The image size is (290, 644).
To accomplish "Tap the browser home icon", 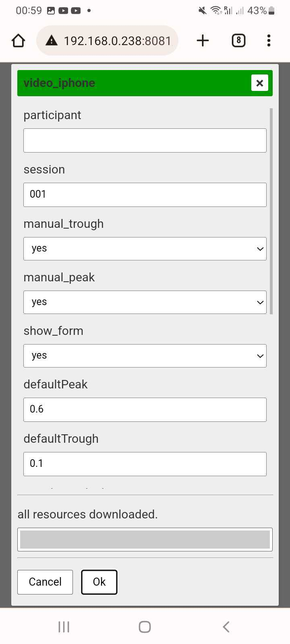I will 19,41.
